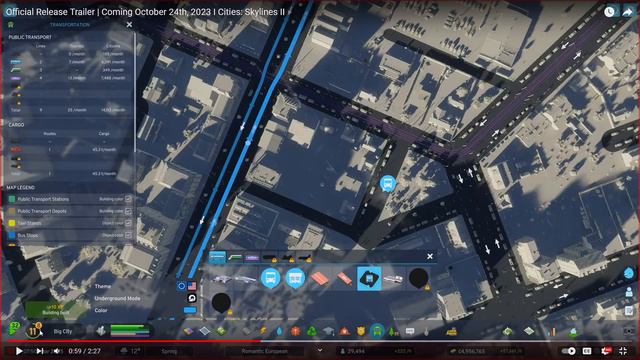
Task: Toggle Underground Mode button
Action: (191, 298)
